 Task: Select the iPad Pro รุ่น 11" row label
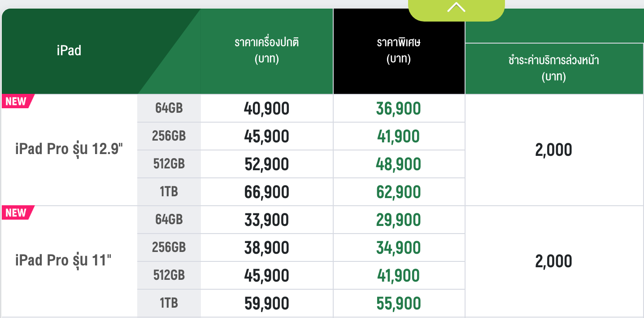63,261
